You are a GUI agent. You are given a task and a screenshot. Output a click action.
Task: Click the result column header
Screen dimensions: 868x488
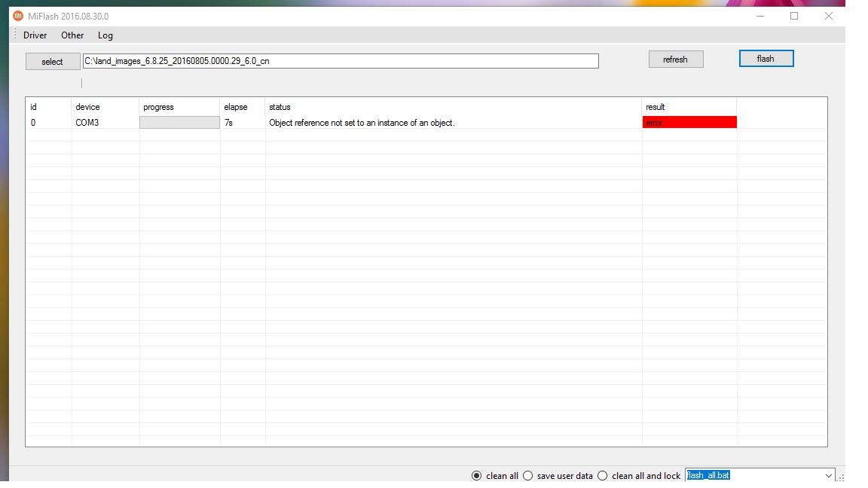(x=655, y=107)
